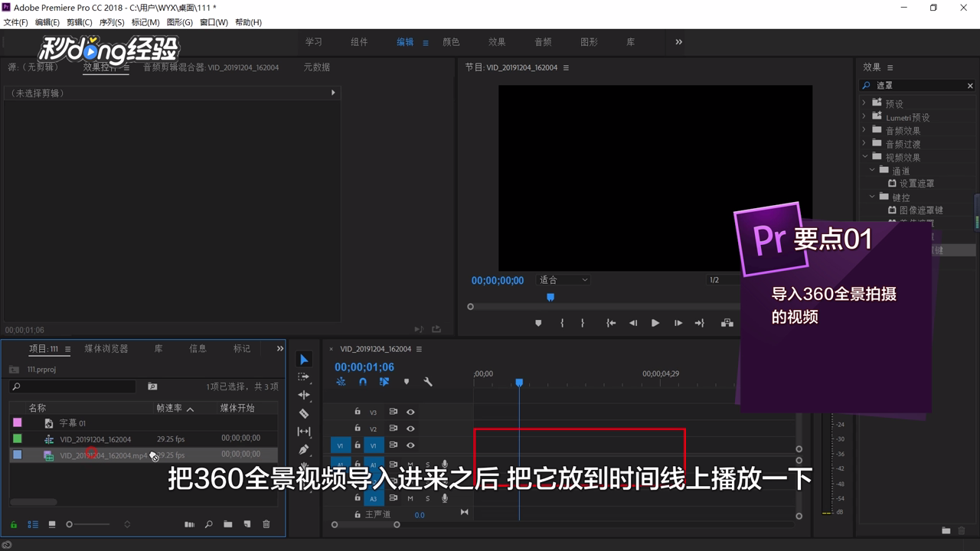Select the Slip tool
The height and width of the screenshot is (551, 980).
(304, 432)
